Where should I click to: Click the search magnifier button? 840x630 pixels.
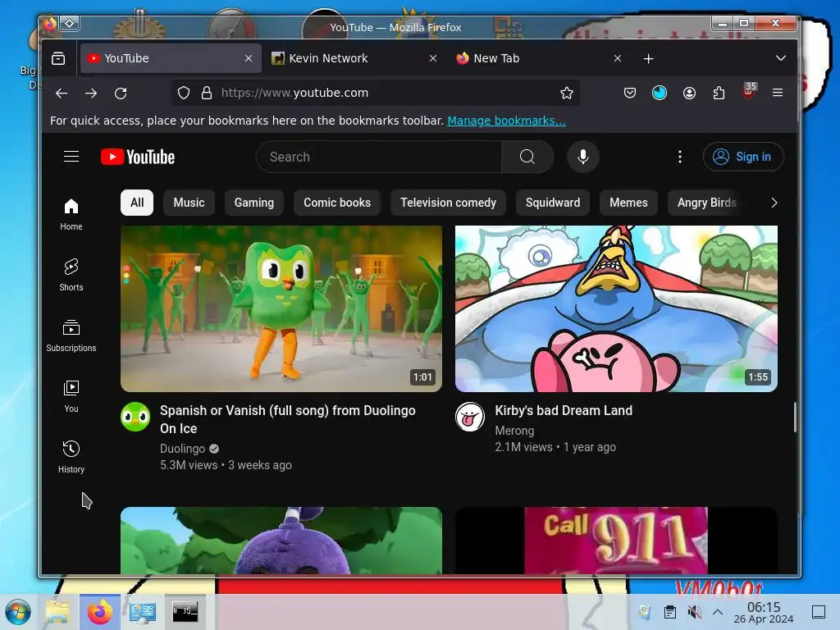click(x=527, y=157)
